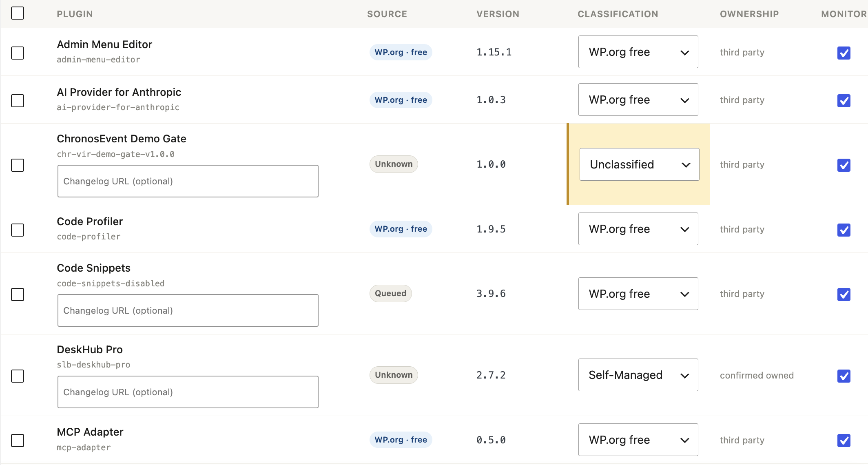
Task: Disable monitoring for ChronosEvent Demo Gate
Action: pyautogui.click(x=844, y=165)
